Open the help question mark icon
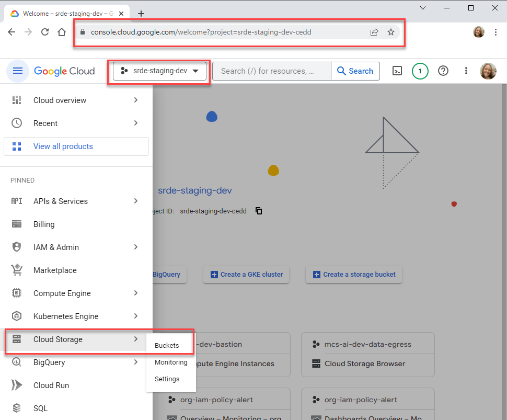Image resolution: width=507 pixels, height=420 pixels. 443,71
